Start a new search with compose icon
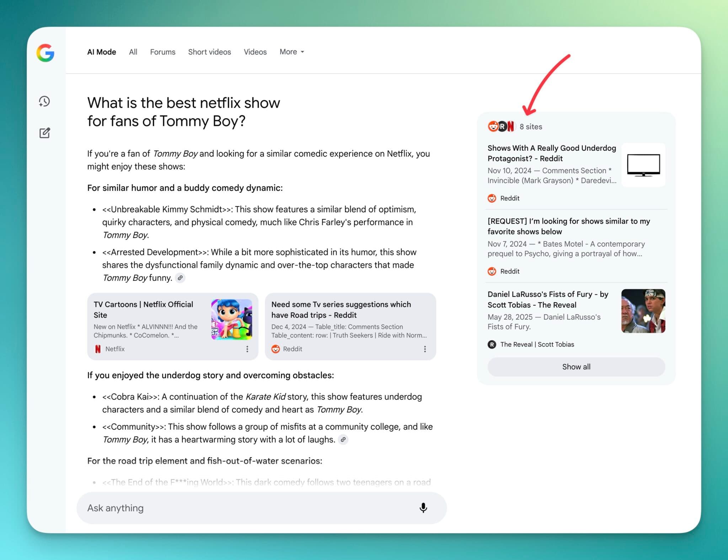The height and width of the screenshot is (560, 728). click(x=44, y=133)
